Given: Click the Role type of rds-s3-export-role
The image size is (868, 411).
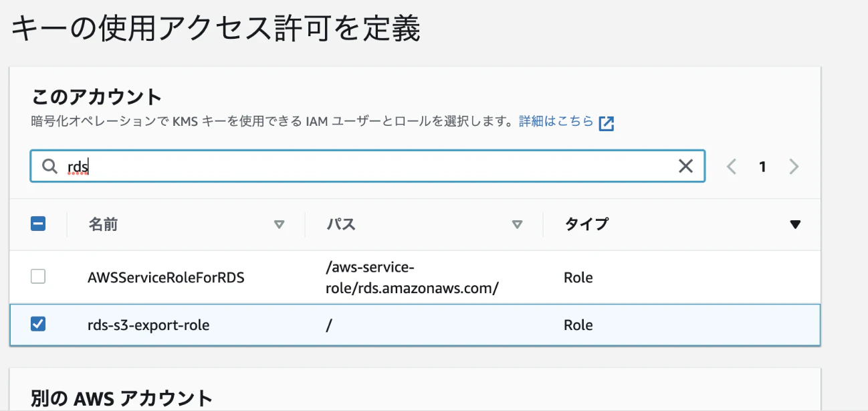Looking at the screenshot, I should (578, 325).
